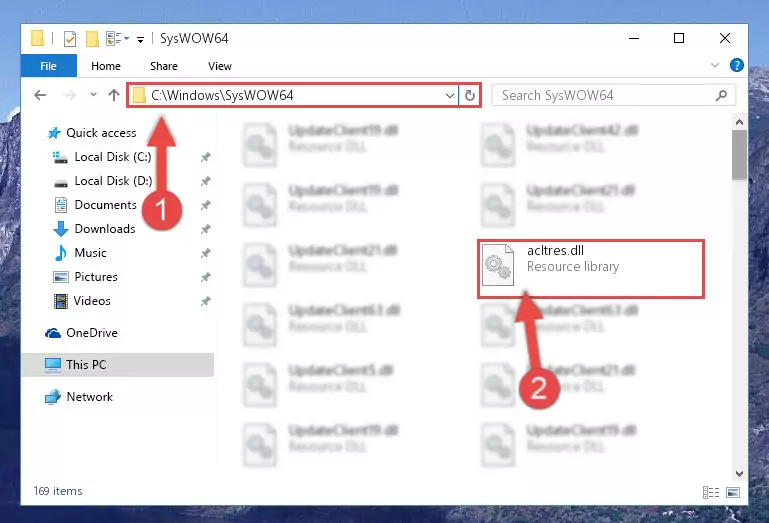
Task: Switch to the Share ribbon tab
Action: 164,66
